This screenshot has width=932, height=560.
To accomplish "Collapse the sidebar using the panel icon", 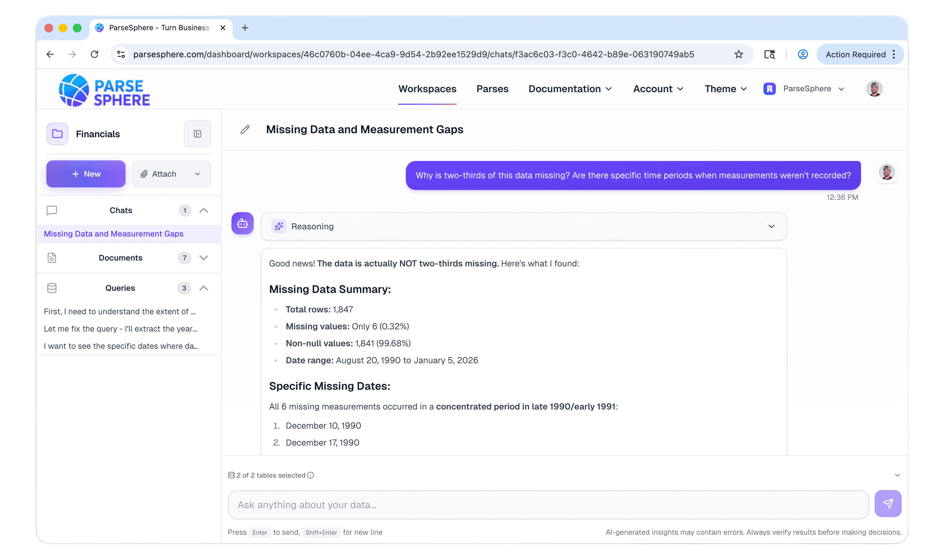I will pyautogui.click(x=197, y=134).
